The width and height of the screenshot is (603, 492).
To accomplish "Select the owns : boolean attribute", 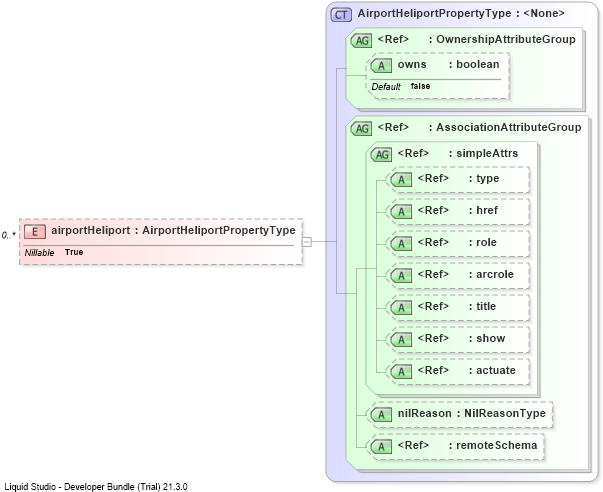I will click(448, 64).
